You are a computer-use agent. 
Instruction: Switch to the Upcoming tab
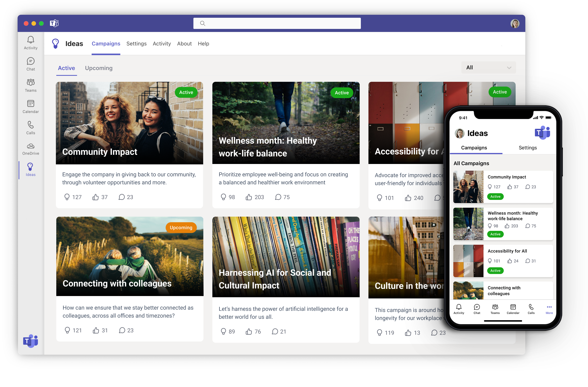coord(99,68)
